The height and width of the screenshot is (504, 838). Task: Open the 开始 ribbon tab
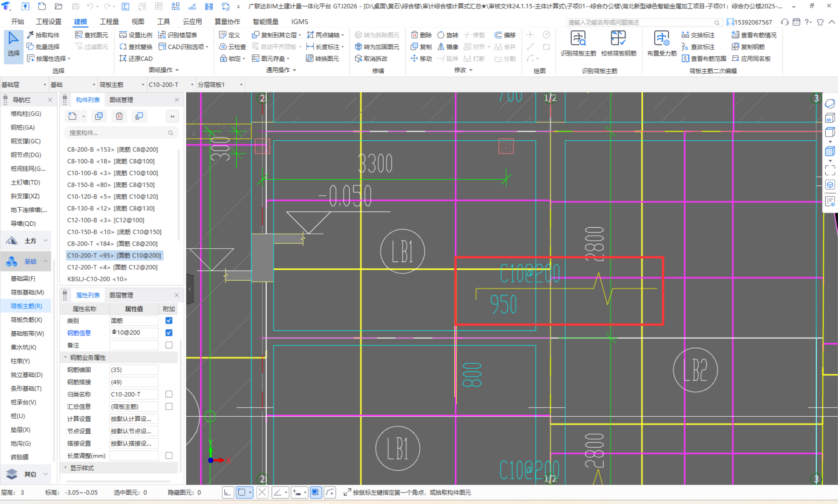pos(17,21)
